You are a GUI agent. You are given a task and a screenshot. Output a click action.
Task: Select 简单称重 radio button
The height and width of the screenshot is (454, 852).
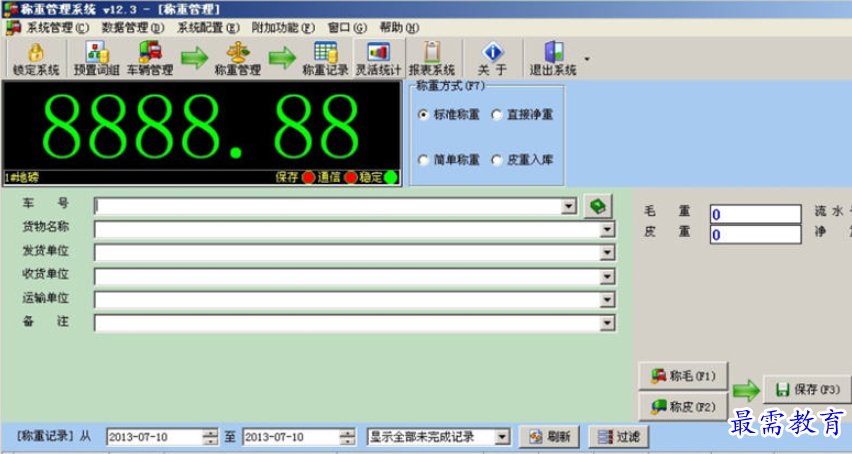pos(423,160)
